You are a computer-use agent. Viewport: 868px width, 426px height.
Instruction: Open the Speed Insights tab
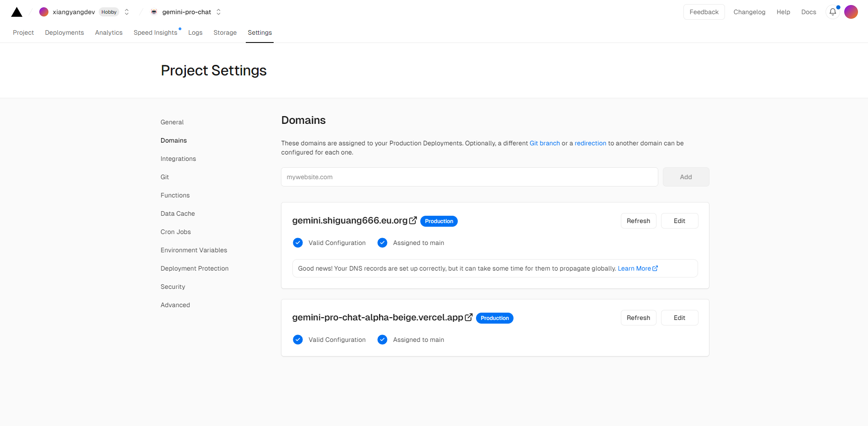point(155,32)
